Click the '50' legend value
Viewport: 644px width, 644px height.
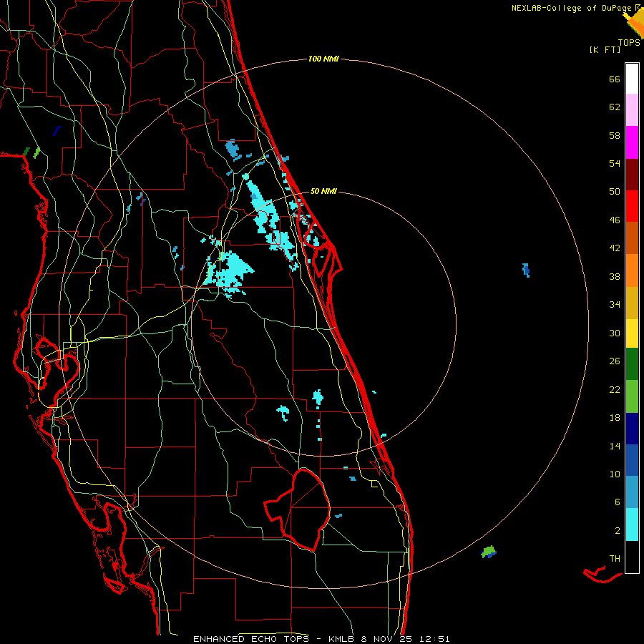[615, 192]
